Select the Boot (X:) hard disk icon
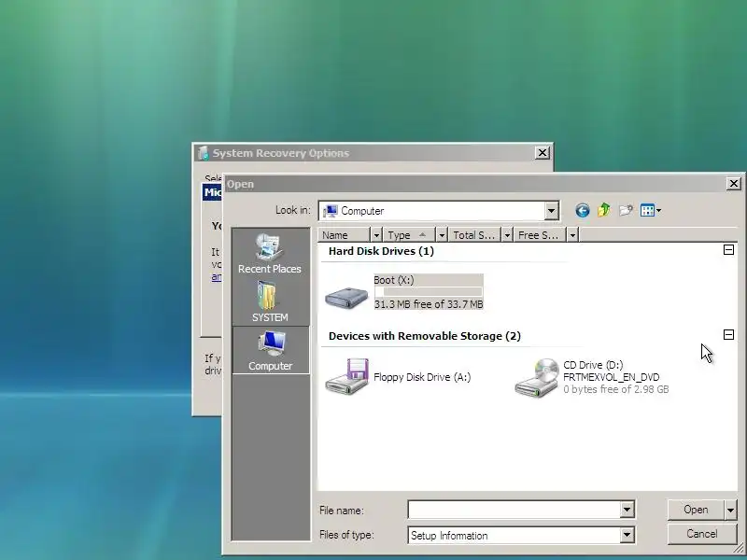747x560 pixels. tap(346, 297)
